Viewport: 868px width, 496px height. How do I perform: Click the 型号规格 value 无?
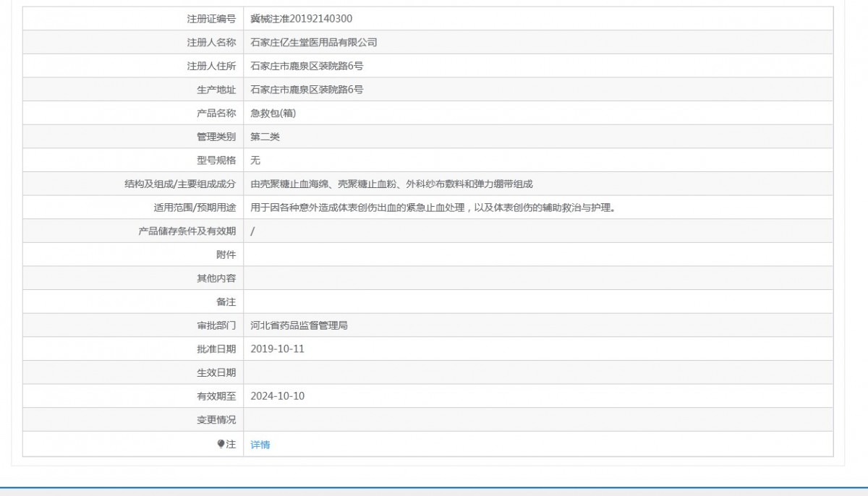tap(255, 161)
